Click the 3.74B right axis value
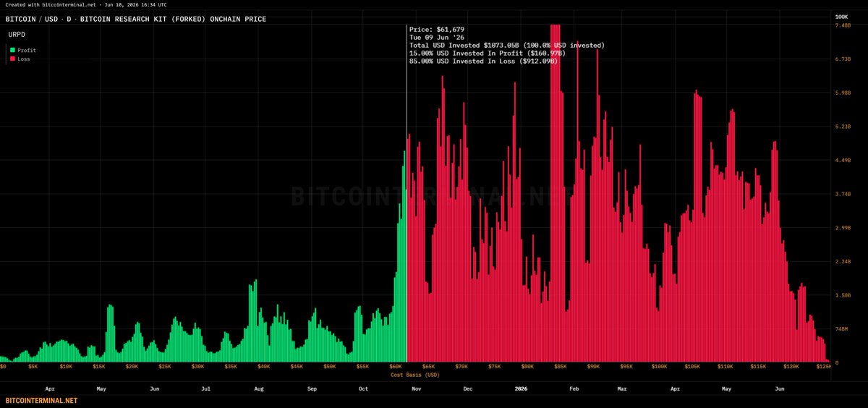Viewport: 868px width, 408px height. (x=842, y=194)
